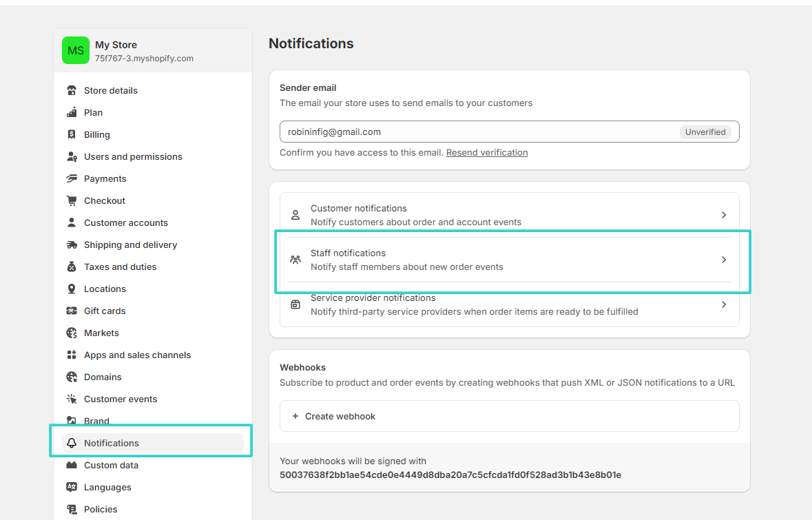This screenshot has width=812, height=520.
Task: Click the Customer notifications person icon
Action: click(x=295, y=215)
